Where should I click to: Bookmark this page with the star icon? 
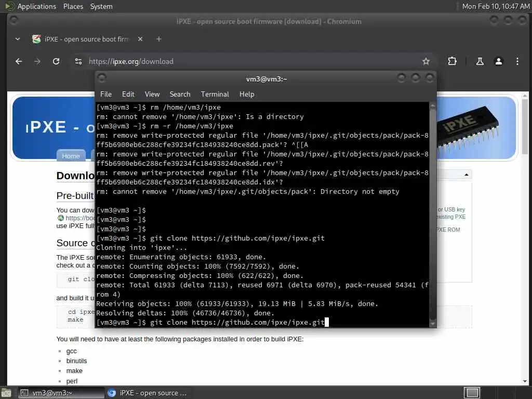426,61
